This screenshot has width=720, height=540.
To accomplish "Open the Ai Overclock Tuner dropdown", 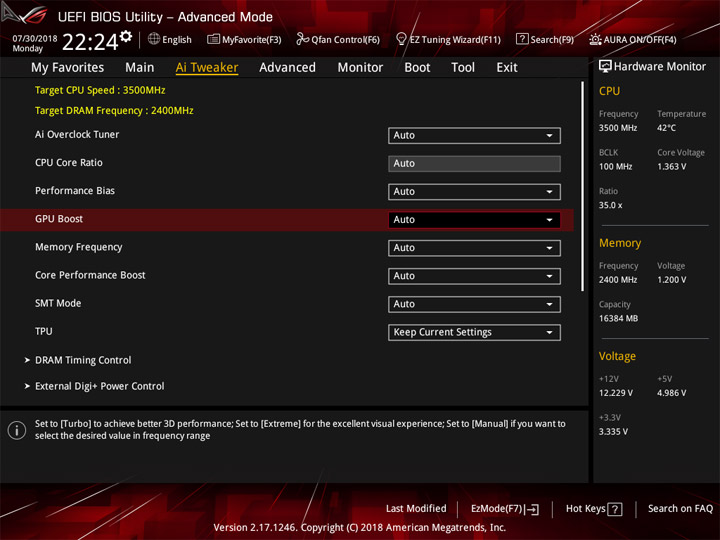I will (474, 135).
